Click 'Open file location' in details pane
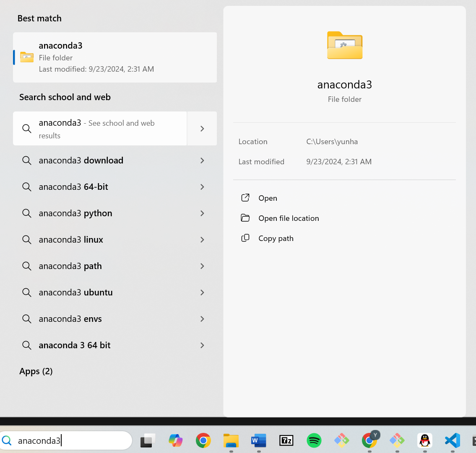Viewport: 476px width, 453px height. click(289, 218)
